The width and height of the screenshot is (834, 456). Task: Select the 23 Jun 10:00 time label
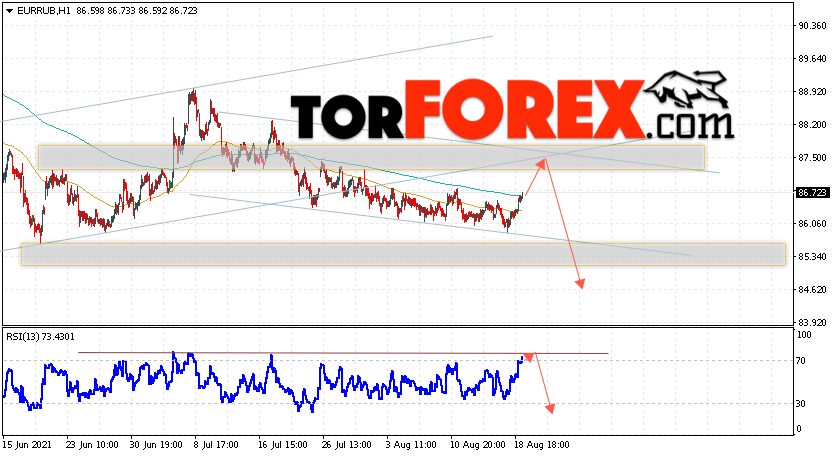click(92, 445)
